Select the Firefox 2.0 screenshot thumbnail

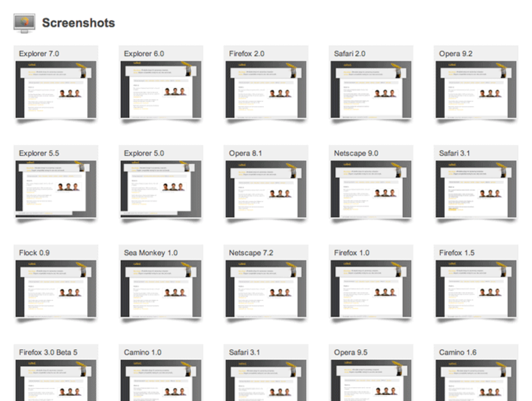pyautogui.click(x=266, y=90)
